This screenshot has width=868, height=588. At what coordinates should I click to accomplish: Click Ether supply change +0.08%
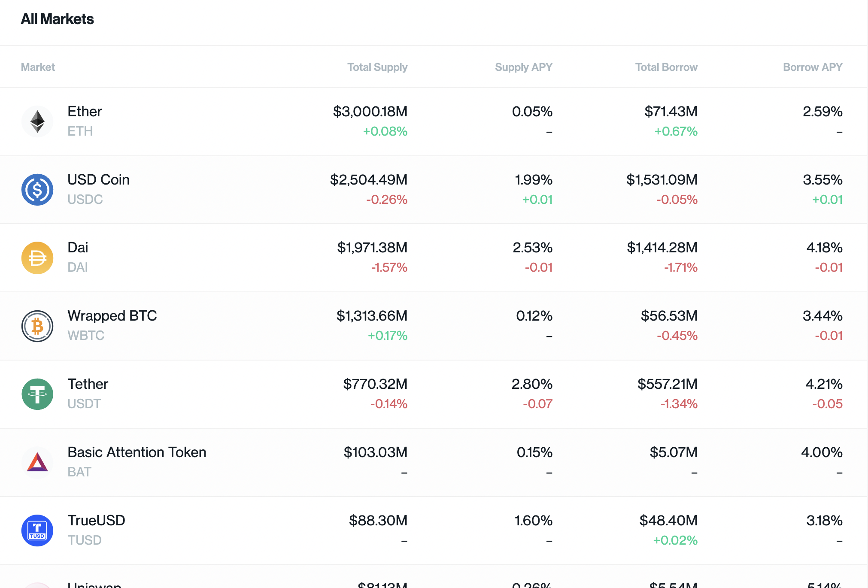[385, 131]
